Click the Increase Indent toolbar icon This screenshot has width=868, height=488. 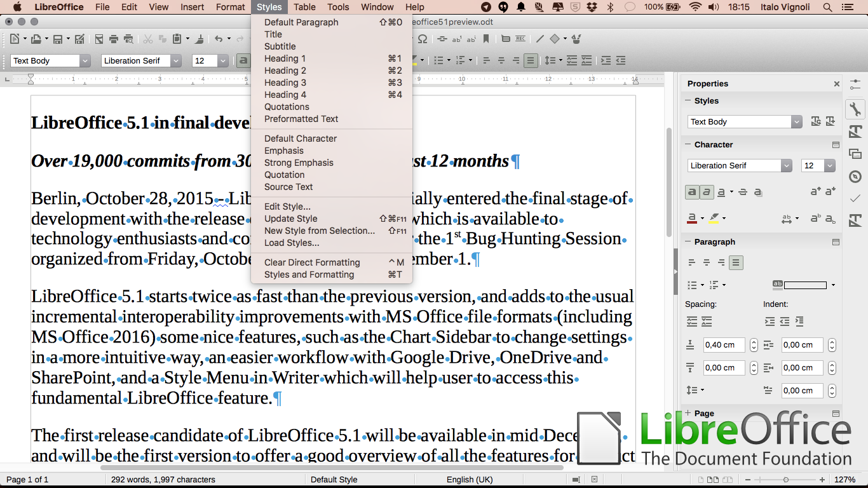pos(606,60)
